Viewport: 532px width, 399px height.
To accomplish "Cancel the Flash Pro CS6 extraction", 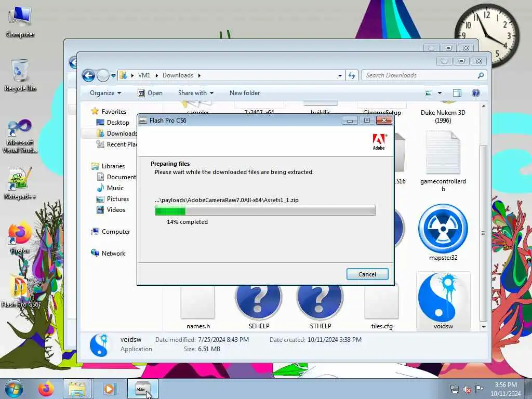I will [x=367, y=274].
